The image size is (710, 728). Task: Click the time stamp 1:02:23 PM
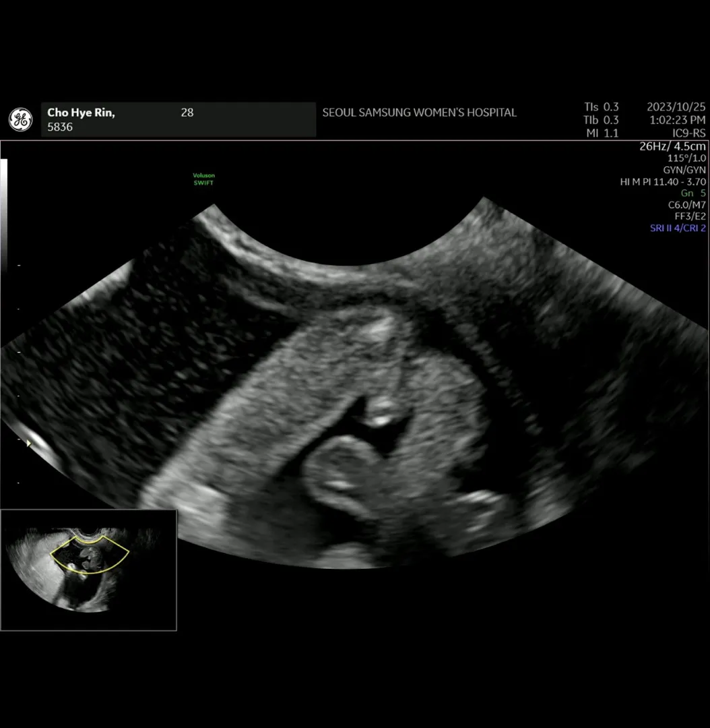[678, 120]
